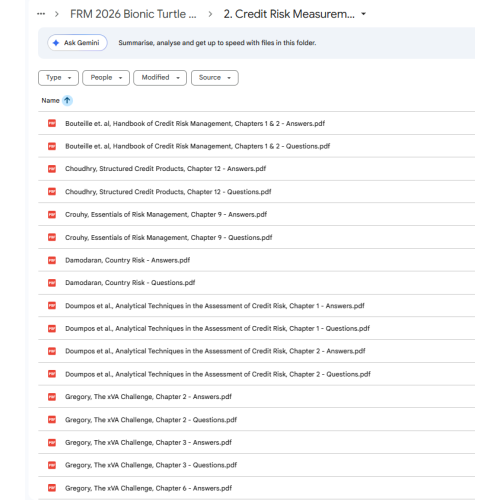
Task: Open the Source filter dropdown
Action: [215, 78]
